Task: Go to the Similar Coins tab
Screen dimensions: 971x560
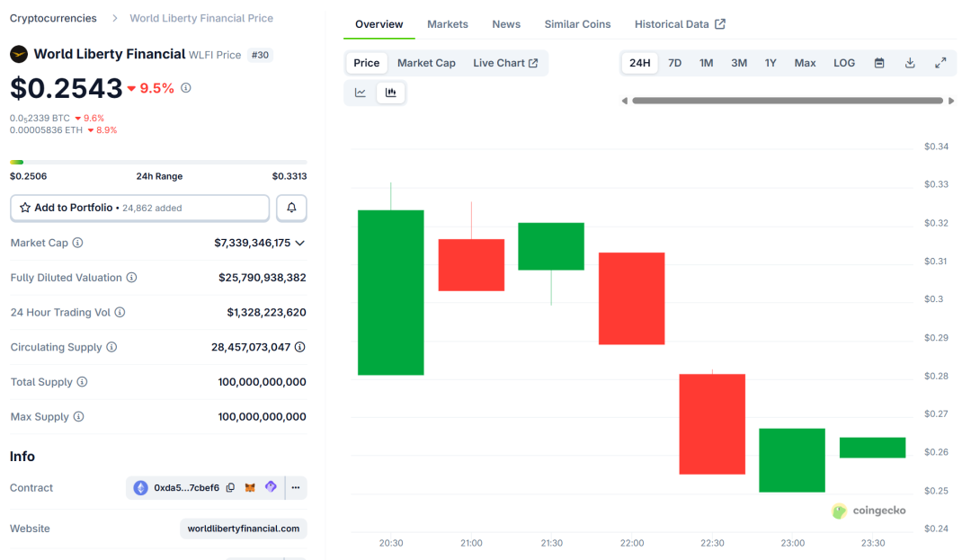Action: pos(577,24)
